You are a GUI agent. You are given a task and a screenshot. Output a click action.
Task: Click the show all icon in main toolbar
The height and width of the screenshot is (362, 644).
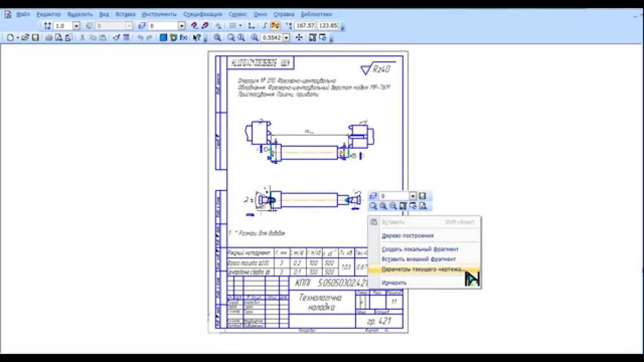point(312,37)
